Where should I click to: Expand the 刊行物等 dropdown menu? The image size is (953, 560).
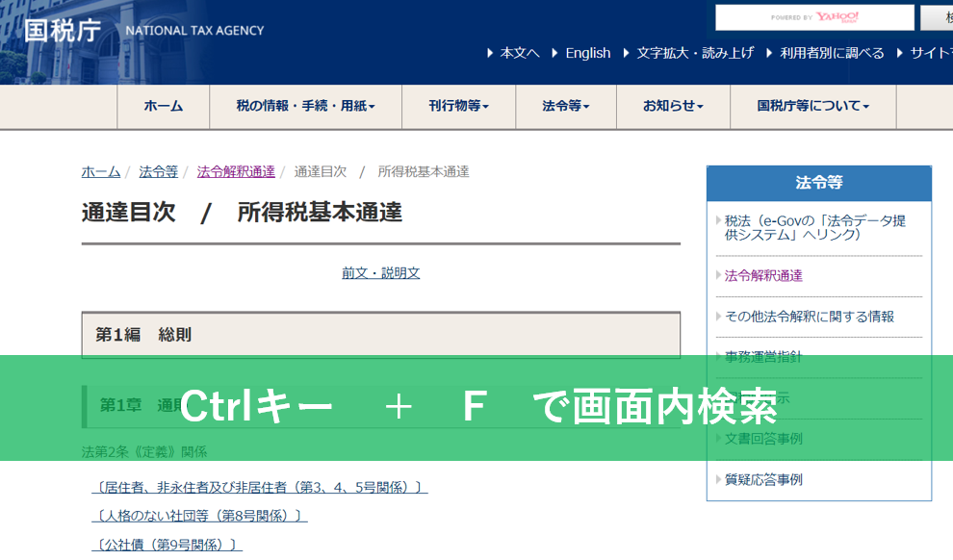[x=458, y=106]
